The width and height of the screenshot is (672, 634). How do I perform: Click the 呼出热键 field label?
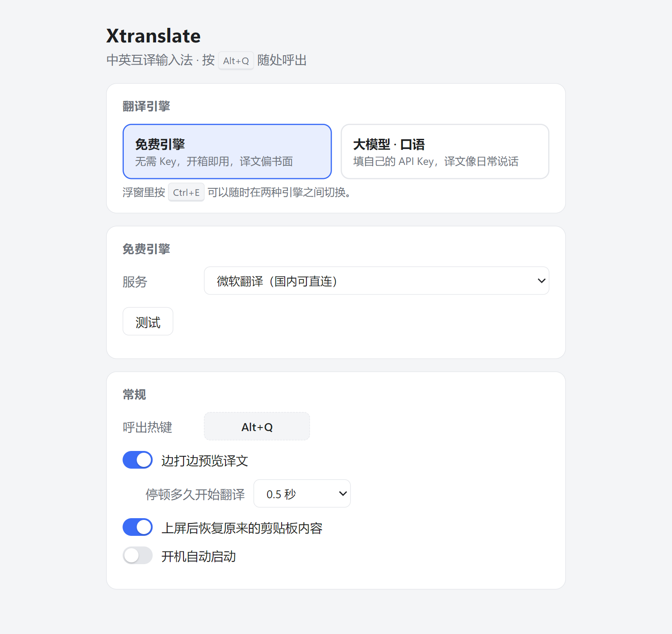click(147, 427)
